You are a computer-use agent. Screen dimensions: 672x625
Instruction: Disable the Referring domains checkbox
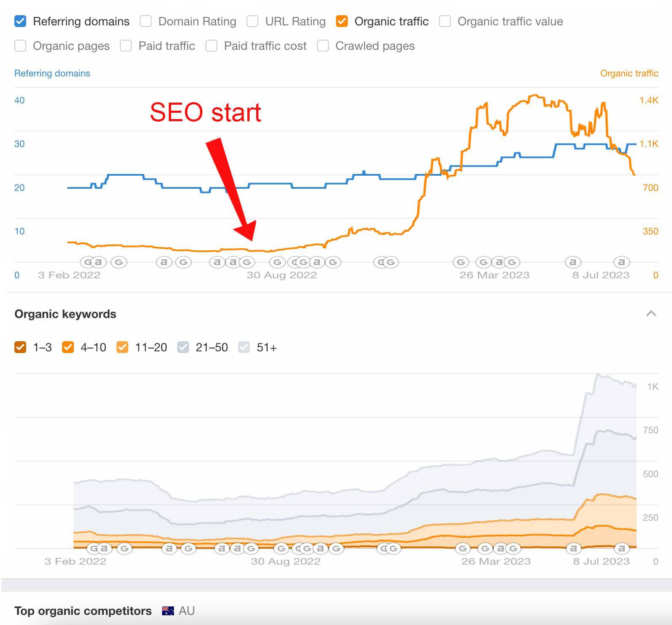click(20, 21)
